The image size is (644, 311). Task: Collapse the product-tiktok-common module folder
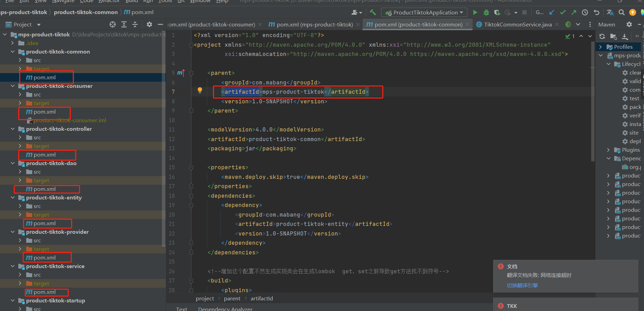(13, 52)
